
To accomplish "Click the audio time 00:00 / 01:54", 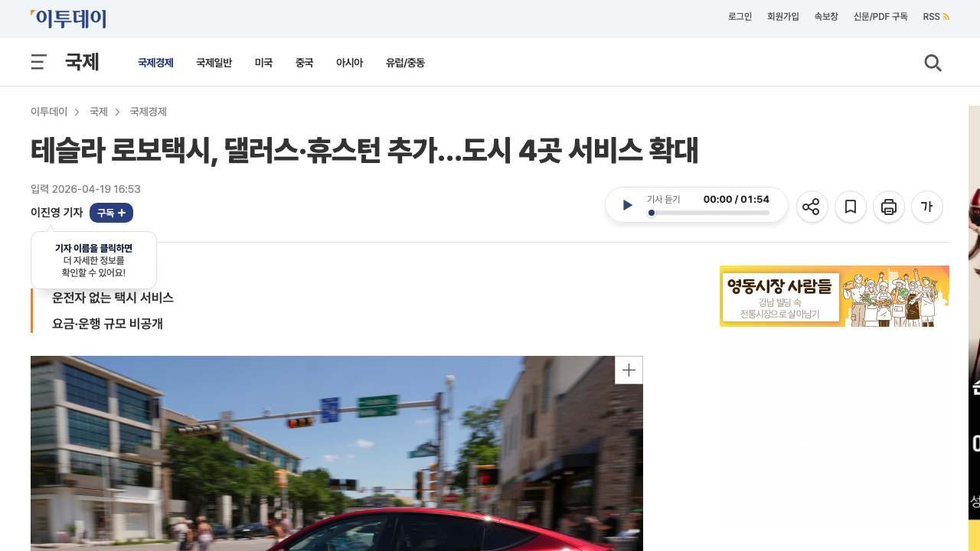I will click(736, 199).
